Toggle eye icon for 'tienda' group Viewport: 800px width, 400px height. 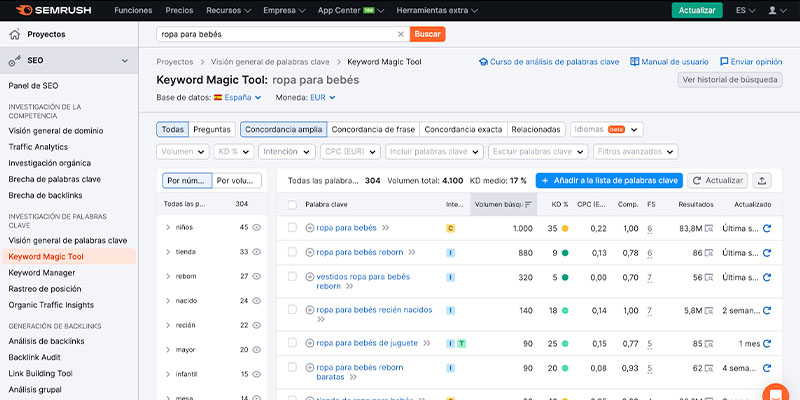tap(257, 252)
